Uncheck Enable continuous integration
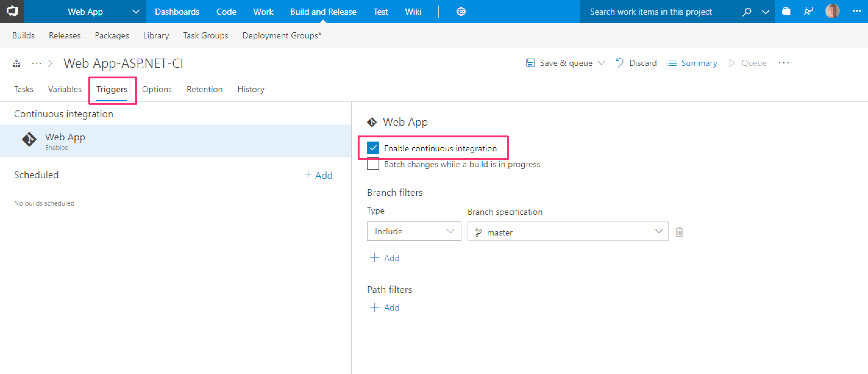 coord(373,148)
